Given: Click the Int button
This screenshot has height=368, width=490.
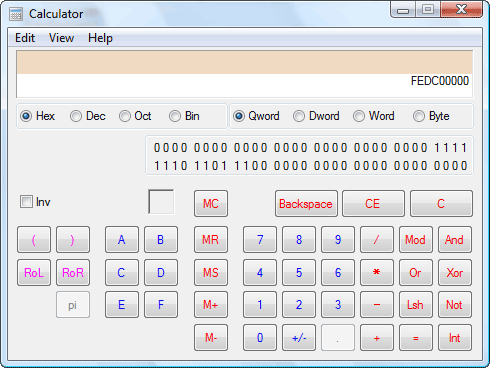Looking at the screenshot, I should [455, 338].
